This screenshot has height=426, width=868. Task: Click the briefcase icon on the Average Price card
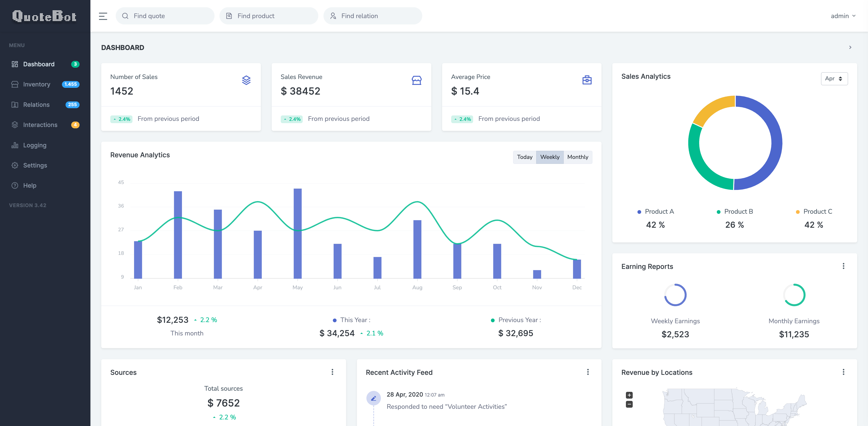(x=587, y=80)
